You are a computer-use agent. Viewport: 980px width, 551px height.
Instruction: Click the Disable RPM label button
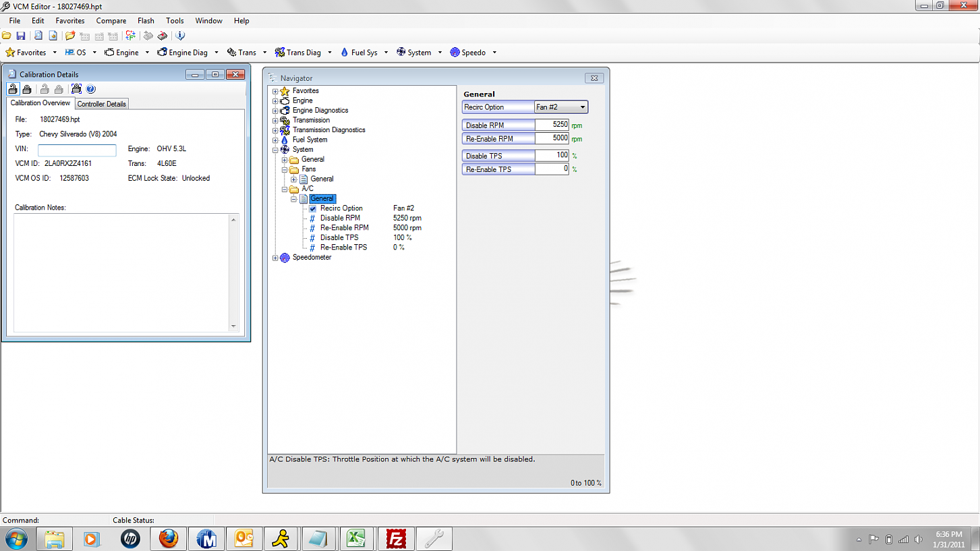(x=498, y=125)
